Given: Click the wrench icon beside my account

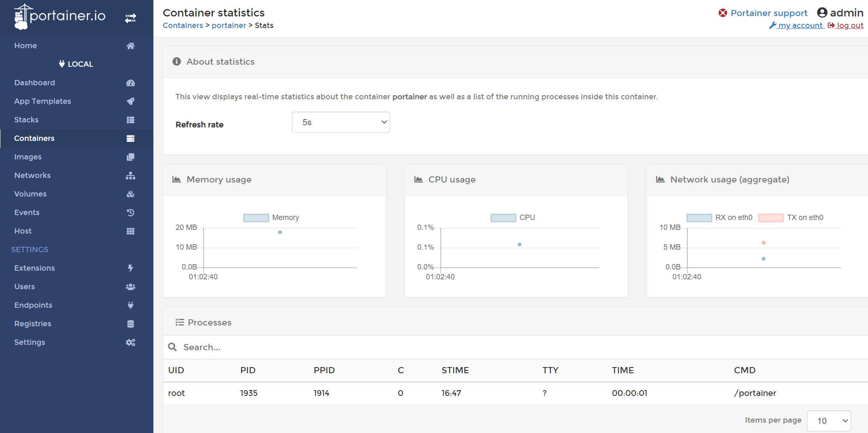Looking at the screenshot, I should (773, 26).
